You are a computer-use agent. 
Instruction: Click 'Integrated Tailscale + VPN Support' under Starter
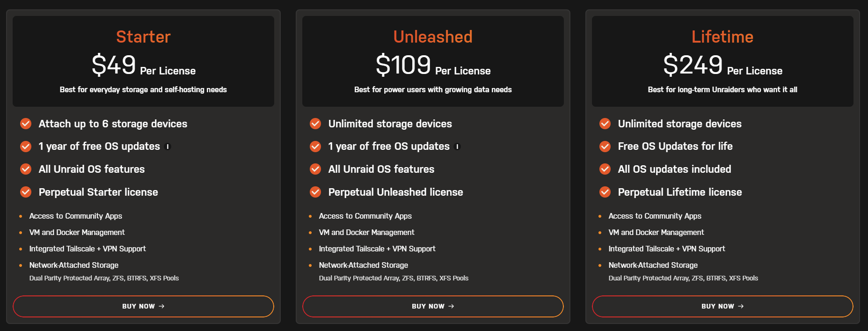(88, 249)
